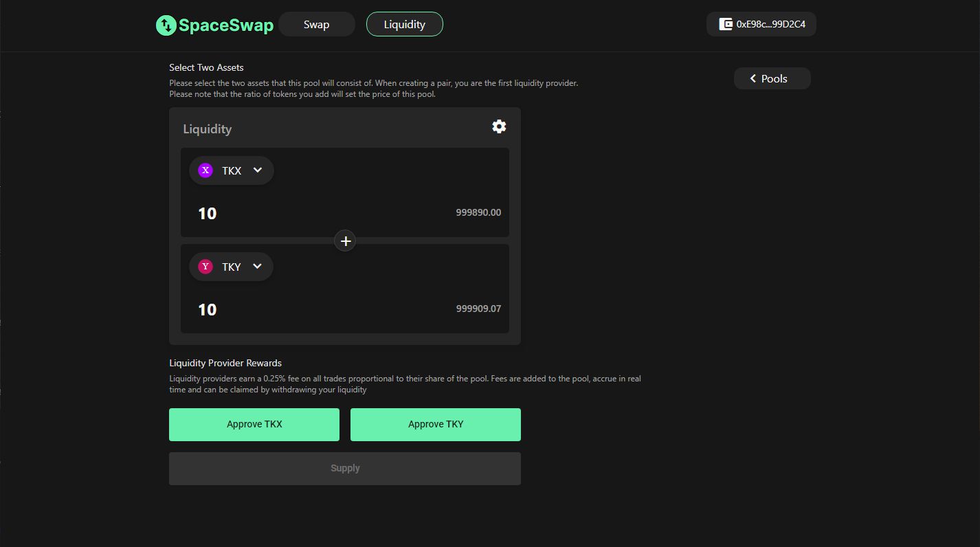Open wallet address 0xE98c...99D2C4

[761, 24]
